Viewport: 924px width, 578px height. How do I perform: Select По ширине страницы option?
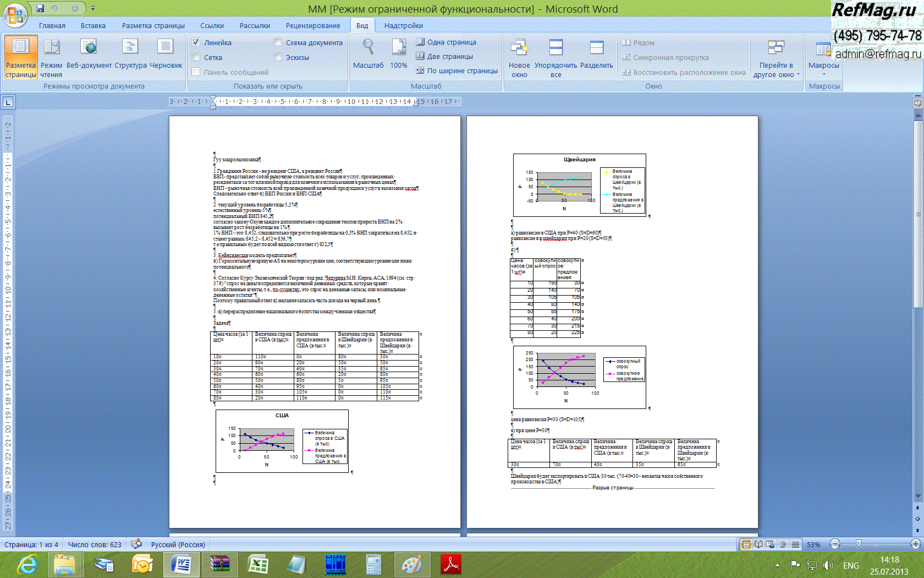pyautogui.click(x=457, y=70)
